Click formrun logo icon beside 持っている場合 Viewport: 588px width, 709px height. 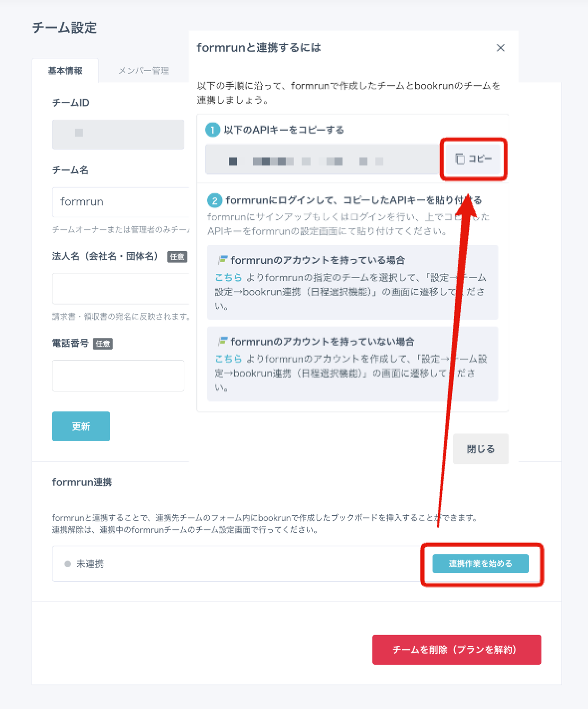(223, 260)
